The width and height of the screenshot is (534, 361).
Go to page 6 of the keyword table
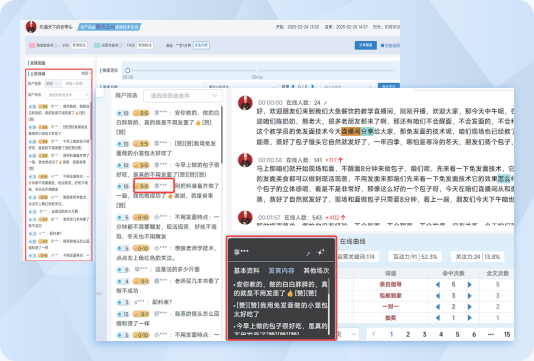(x=474, y=334)
